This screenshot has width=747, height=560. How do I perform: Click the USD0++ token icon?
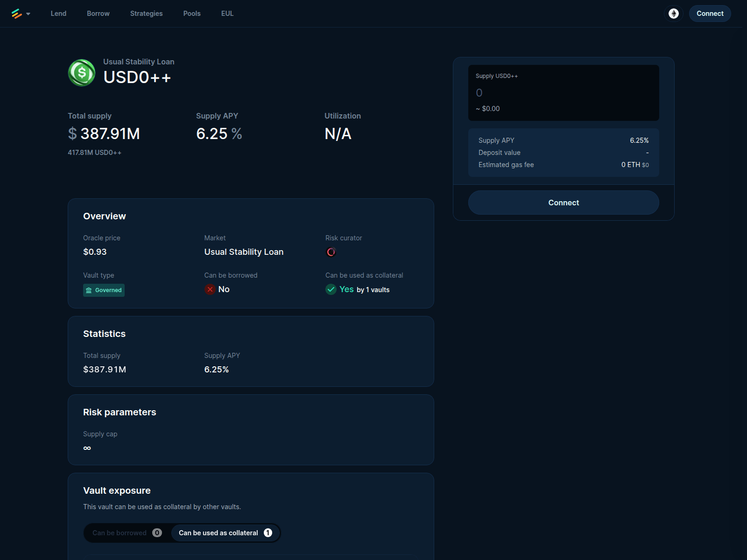point(82,73)
